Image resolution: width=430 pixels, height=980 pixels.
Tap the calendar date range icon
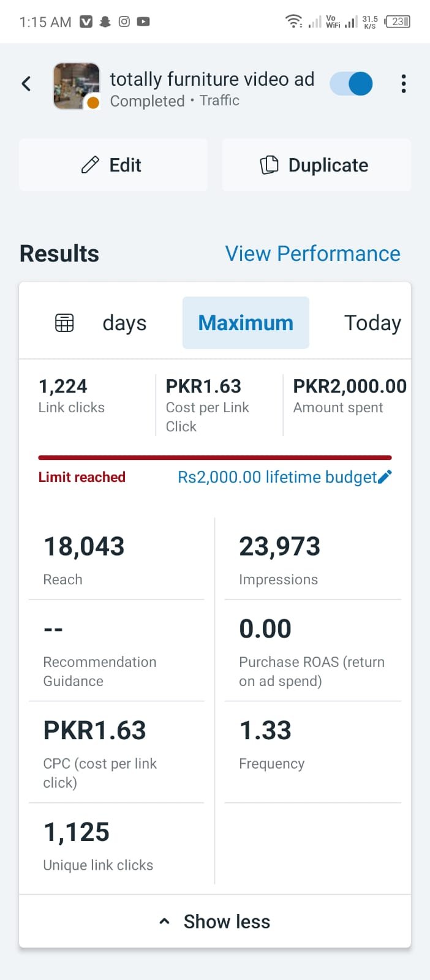tap(64, 323)
